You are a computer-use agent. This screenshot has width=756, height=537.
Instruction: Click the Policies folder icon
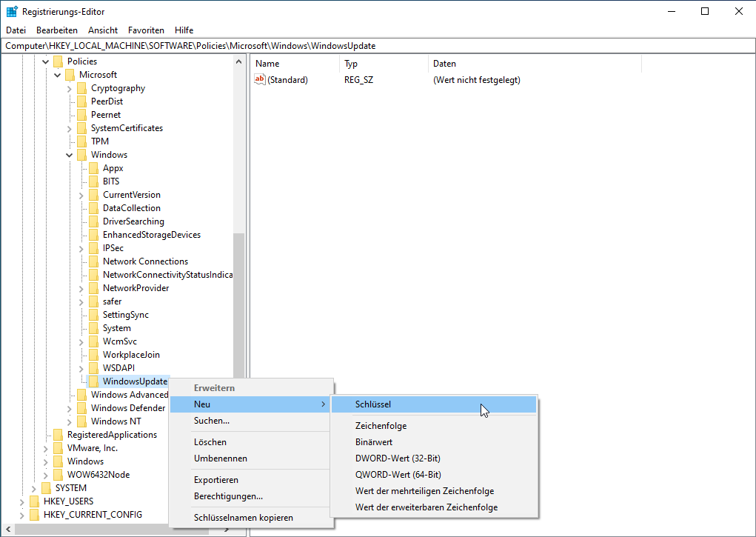tap(58, 61)
